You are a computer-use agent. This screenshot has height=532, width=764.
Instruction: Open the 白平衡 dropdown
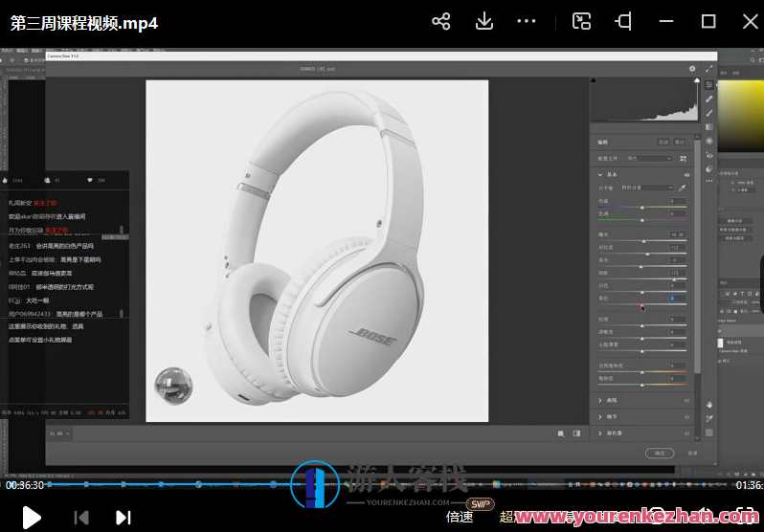[x=646, y=188]
